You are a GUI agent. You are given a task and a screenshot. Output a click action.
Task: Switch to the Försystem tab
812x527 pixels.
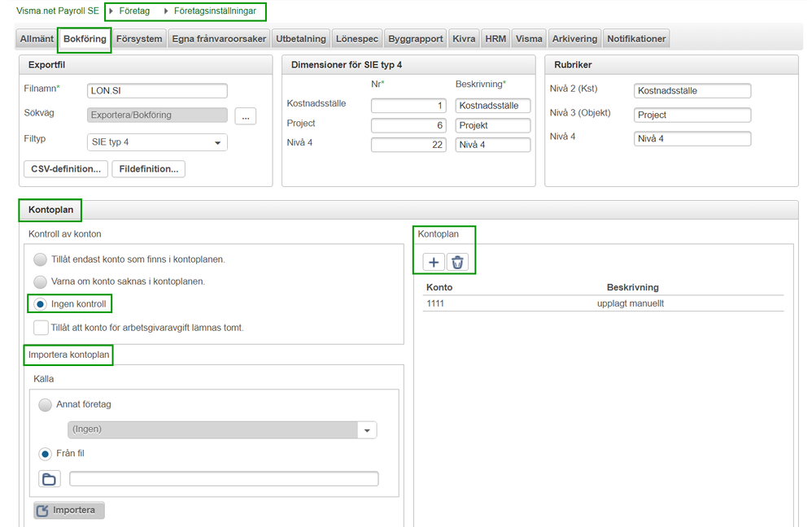point(139,38)
